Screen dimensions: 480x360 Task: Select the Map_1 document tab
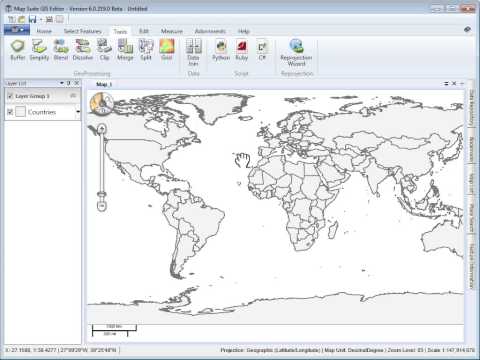click(x=104, y=84)
